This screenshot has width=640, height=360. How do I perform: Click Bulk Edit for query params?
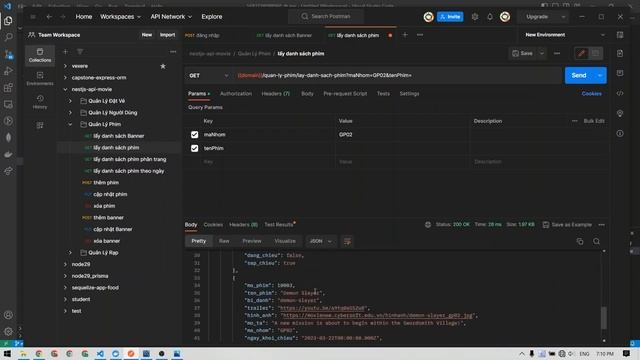(594, 121)
